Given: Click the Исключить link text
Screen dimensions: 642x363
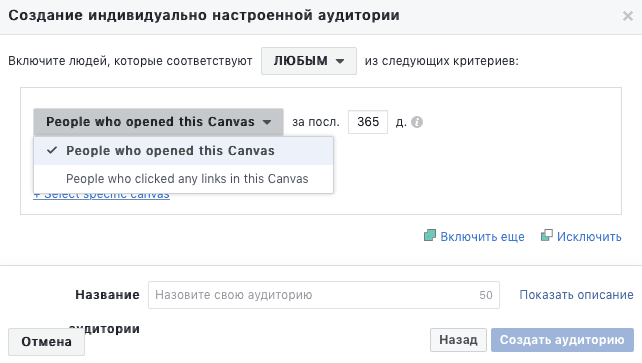Looking at the screenshot, I should (589, 237).
